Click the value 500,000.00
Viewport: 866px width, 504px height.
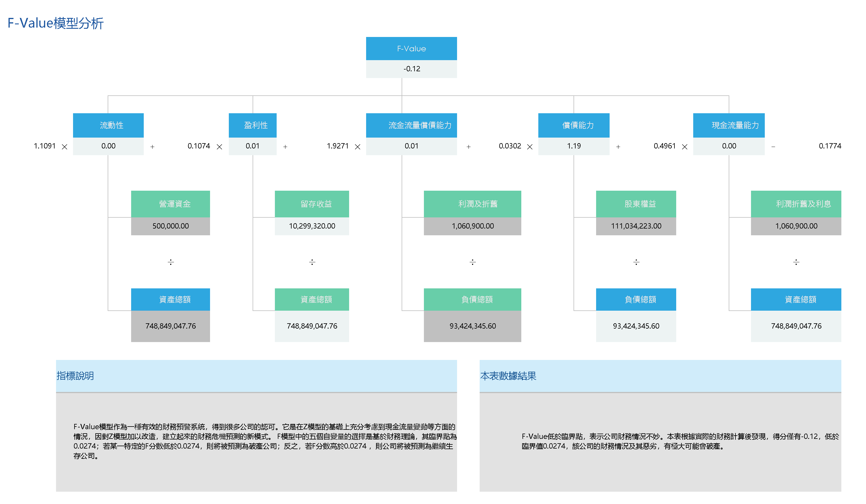click(170, 226)
